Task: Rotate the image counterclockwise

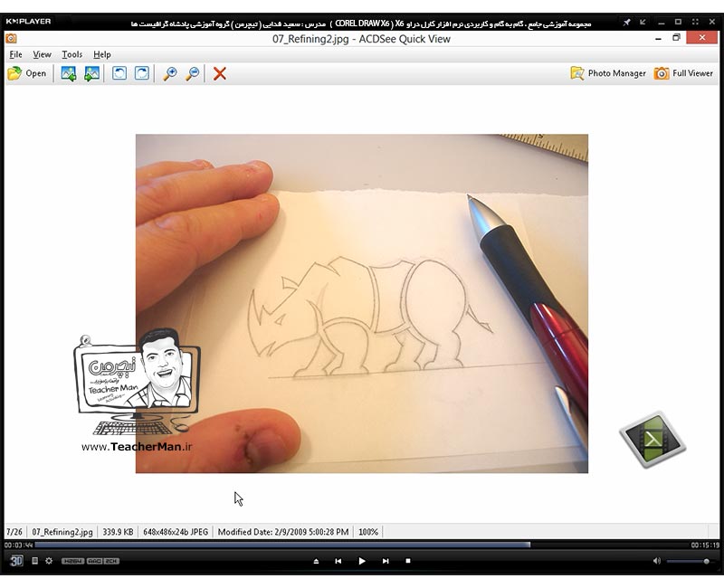Action: point(119,73)
